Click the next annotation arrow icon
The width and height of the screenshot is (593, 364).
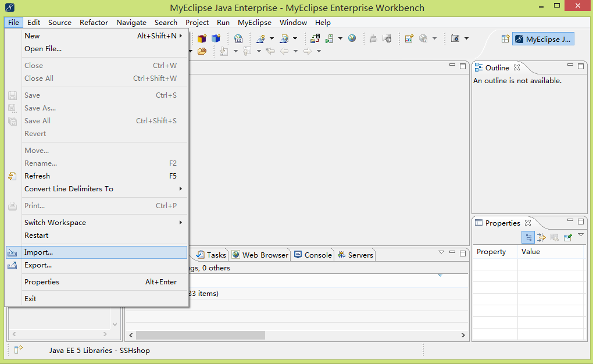click(224, 51)
